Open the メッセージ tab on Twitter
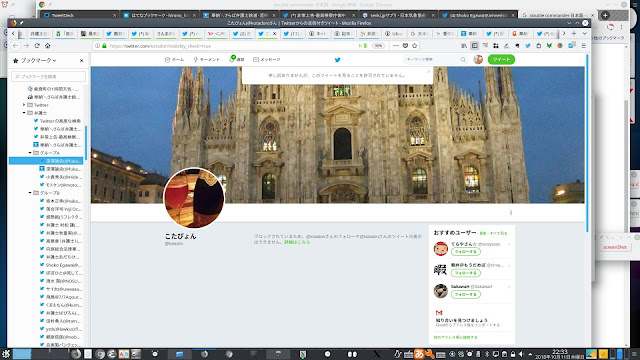640x360 pixels. (x=267, y=60)
